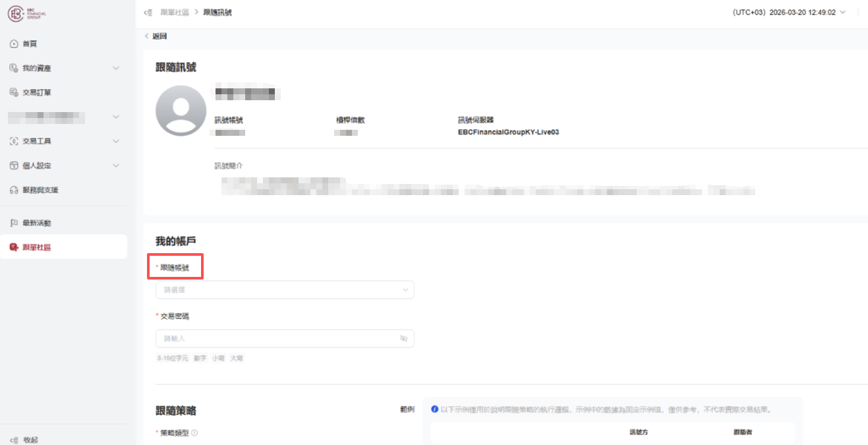Go back via 返回 link
This screenshot has width=868, height=445.
(159, 36)
